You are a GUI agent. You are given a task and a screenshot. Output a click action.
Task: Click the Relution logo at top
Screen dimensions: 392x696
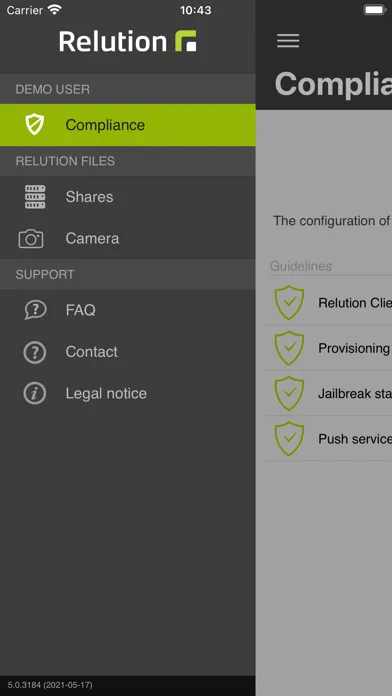pos(128,41)
